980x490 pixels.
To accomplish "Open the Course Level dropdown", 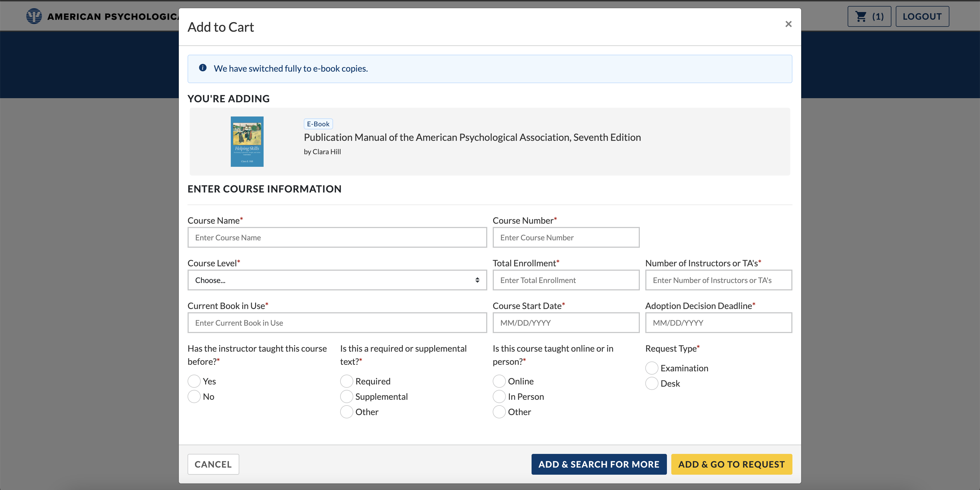I will (x=337, y=280).
